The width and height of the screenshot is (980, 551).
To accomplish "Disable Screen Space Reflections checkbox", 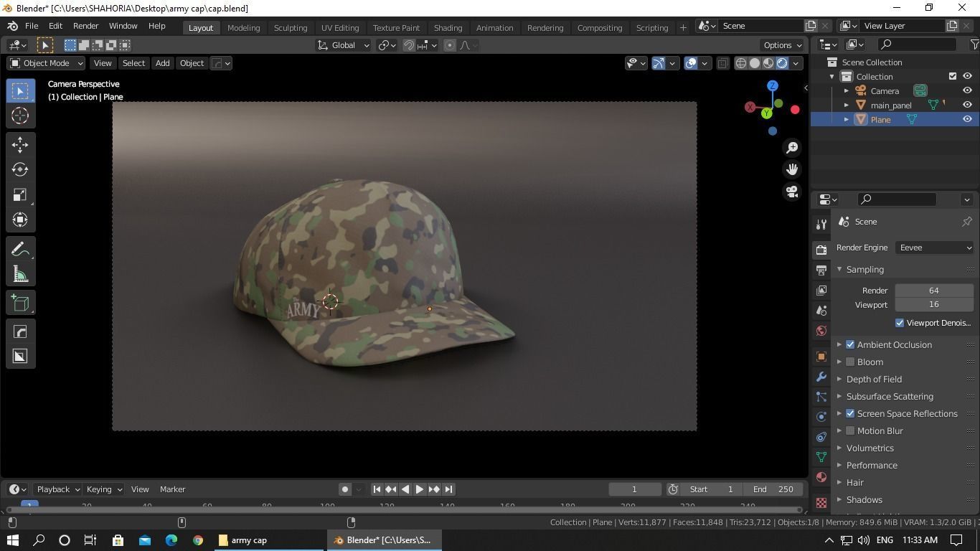I will (850, 413).
